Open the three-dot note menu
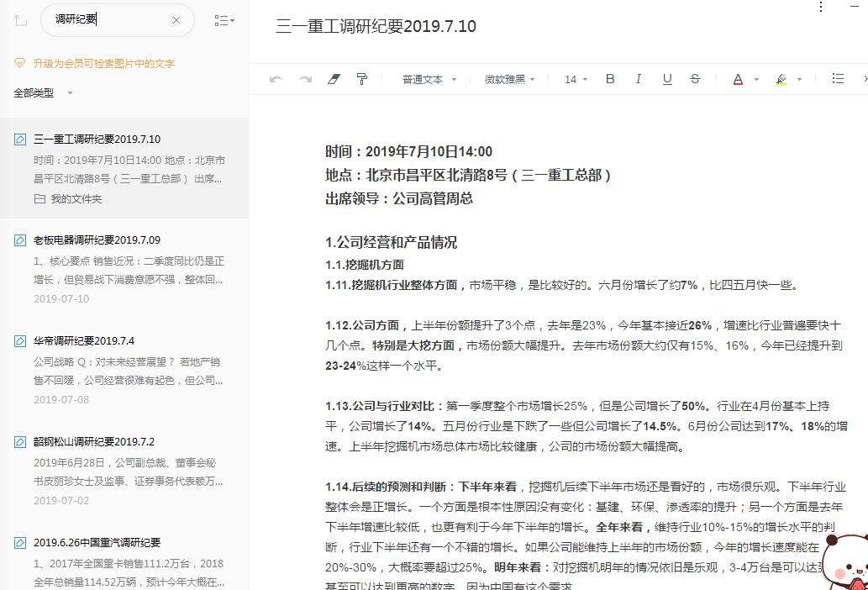 tap(820, 7)
